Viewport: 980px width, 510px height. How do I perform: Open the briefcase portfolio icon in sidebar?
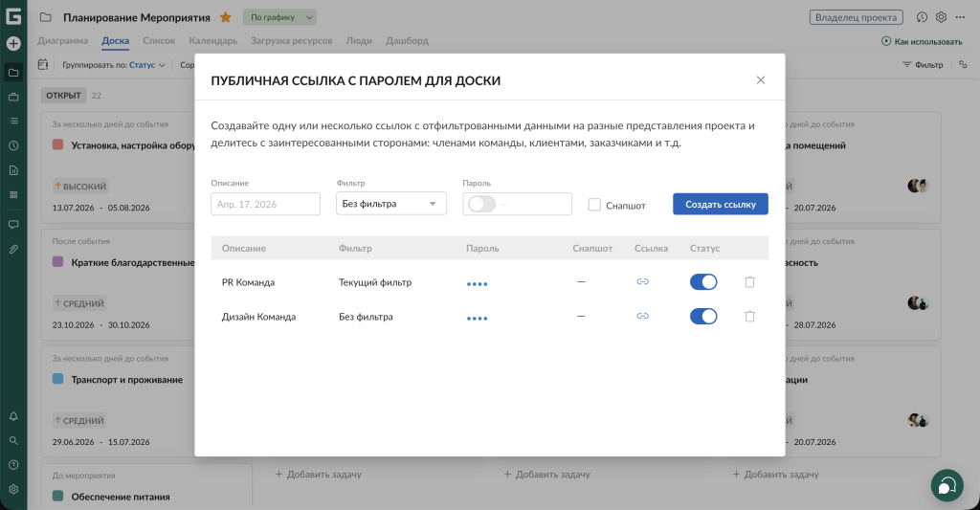coord(13,97)
